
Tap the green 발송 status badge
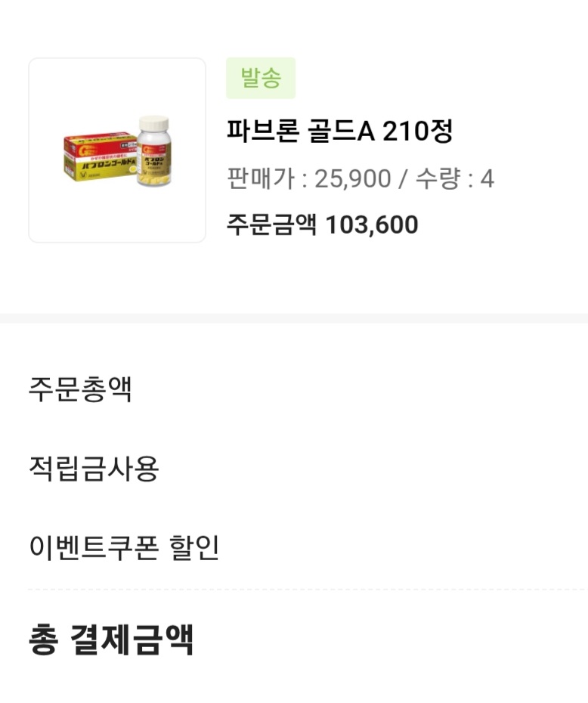click(261, 79)
